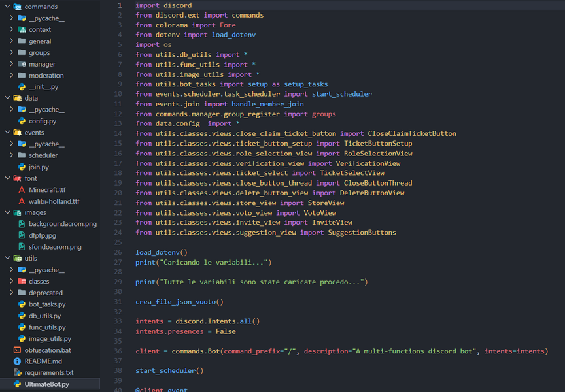Click the events folder icon

[x=17, y=133]
